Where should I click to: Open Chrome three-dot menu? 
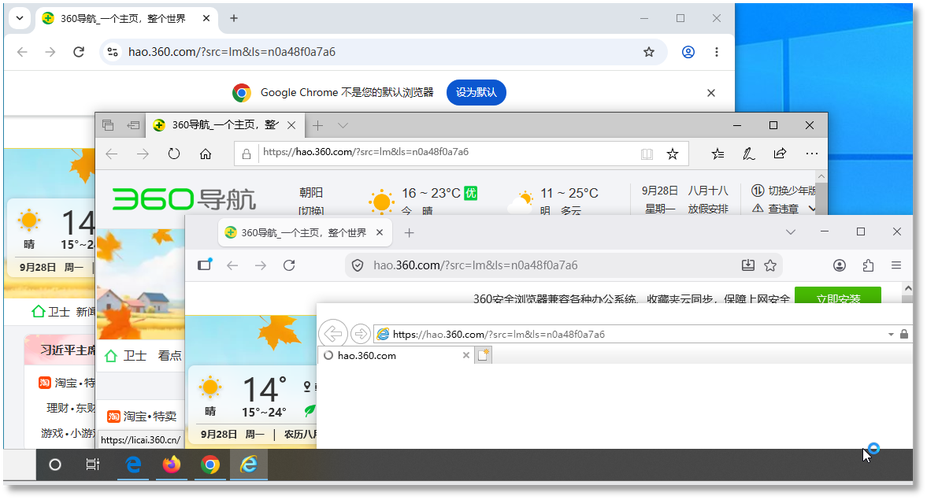(717, 52)
